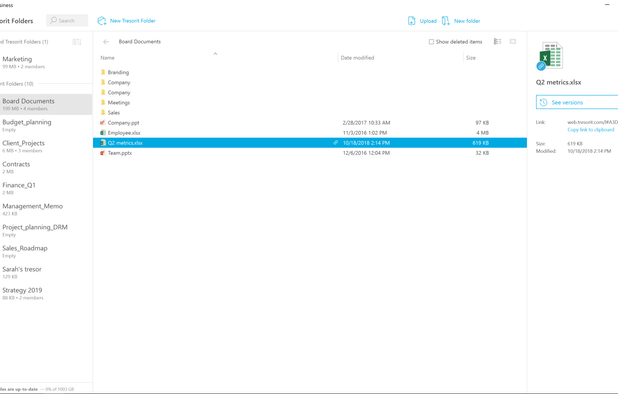Sort by Name column header
The image size is (618, 394).
tap(107, 58)
